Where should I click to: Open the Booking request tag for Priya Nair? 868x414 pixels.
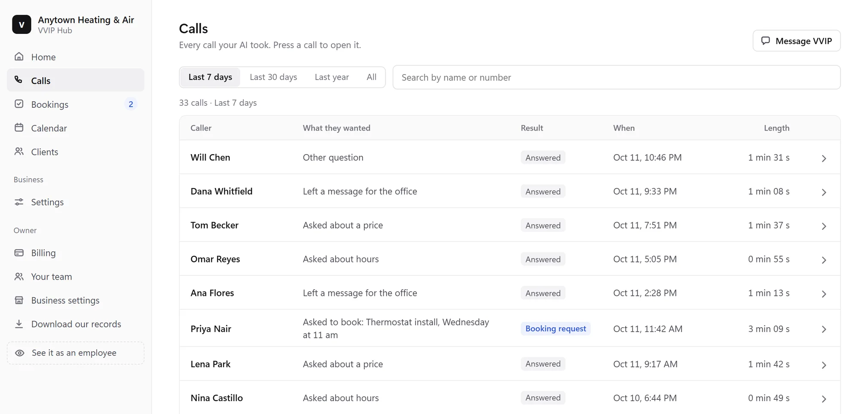point(556,329)
